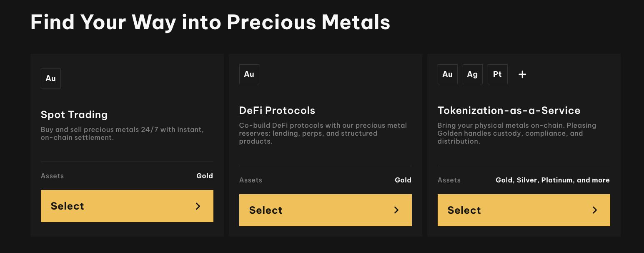
Task: Click the Au badge in Tokenization-as-a-Service card
Action: [x=448, y=74]
